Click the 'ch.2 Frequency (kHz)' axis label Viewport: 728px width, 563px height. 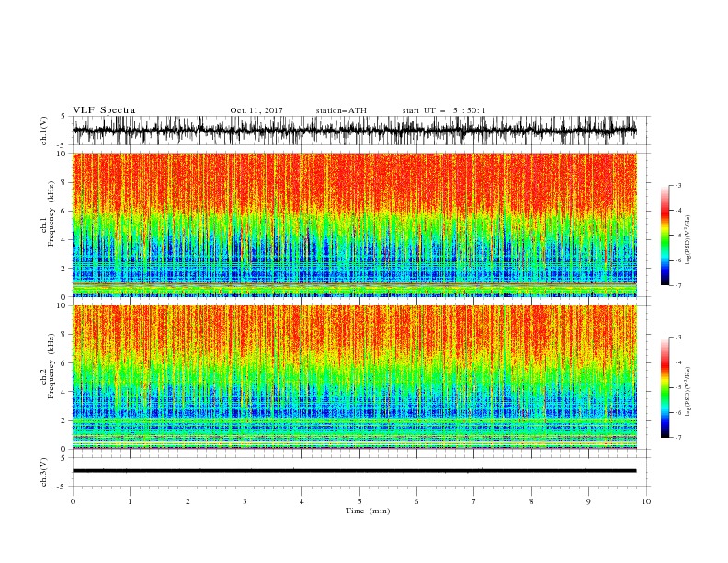(x=48, y=365)
